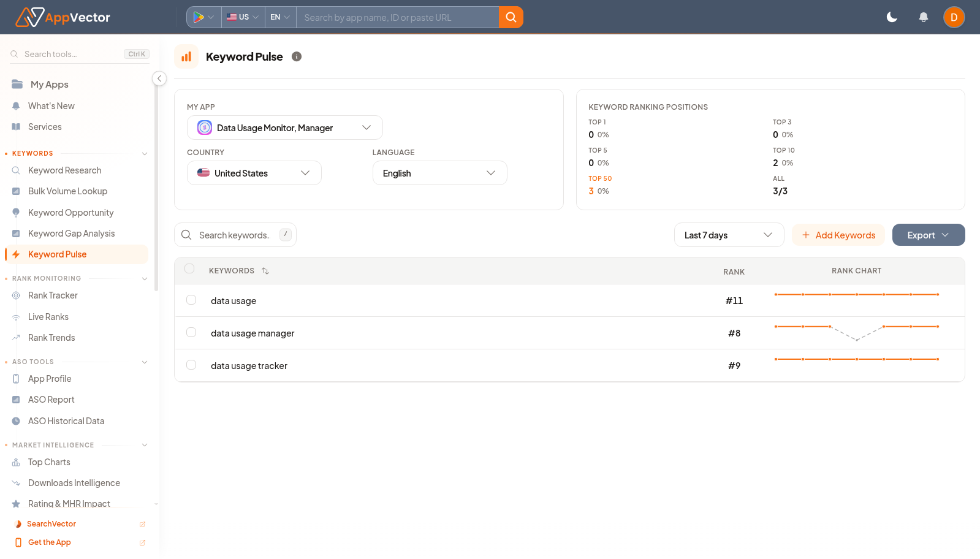Click the orange search magnifier button
Viewport: 980px width, 559px height.
[x=511, y=17]
